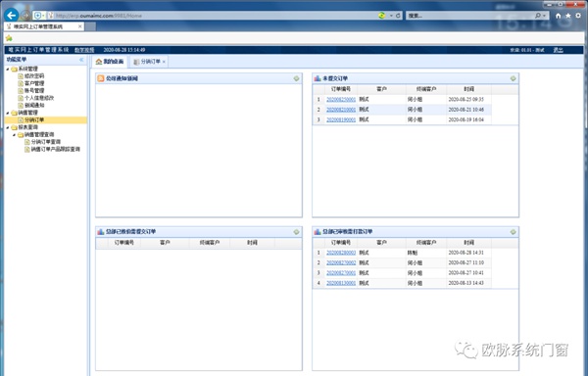Open order 202008210001 dated 2020-08-21
588x376 pixels.
pyautogui.click(x=341, y=110)
